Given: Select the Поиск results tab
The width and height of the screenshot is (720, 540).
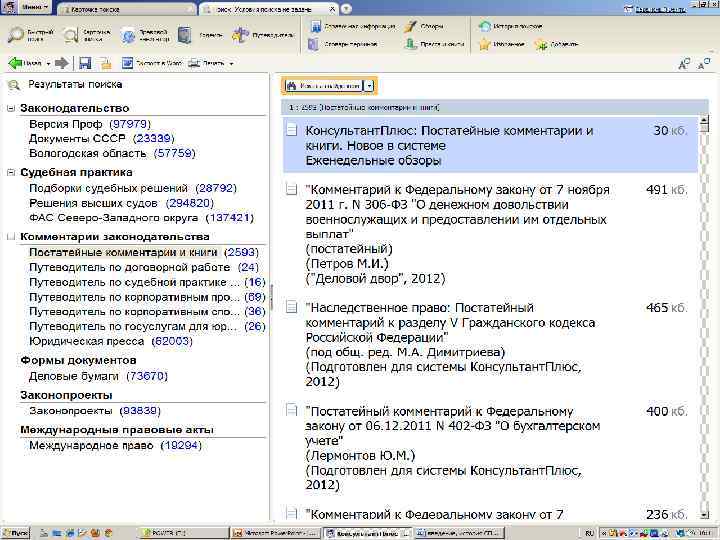Looking at the screenshot, I should pos(265,9).
